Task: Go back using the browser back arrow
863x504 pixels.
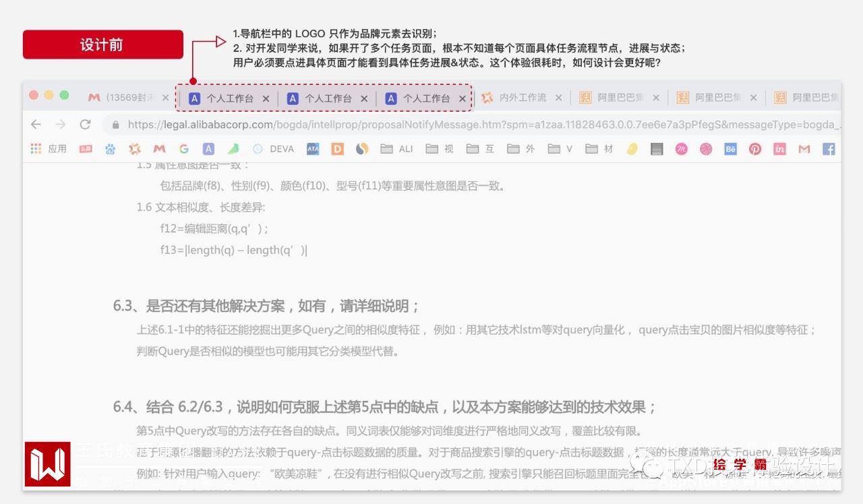Action: click(36, 125)
